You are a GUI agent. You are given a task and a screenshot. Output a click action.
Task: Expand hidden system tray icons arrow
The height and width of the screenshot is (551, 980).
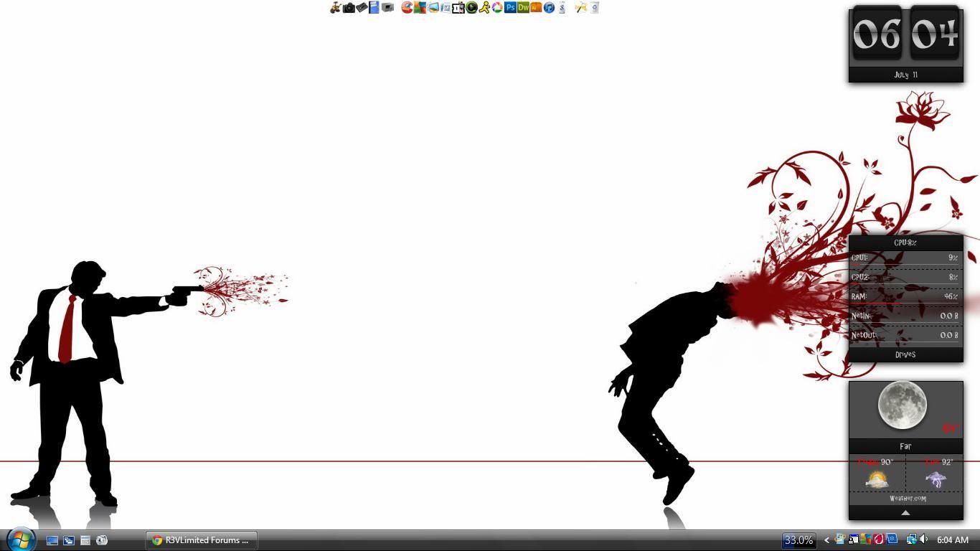(x=826, y=540)
